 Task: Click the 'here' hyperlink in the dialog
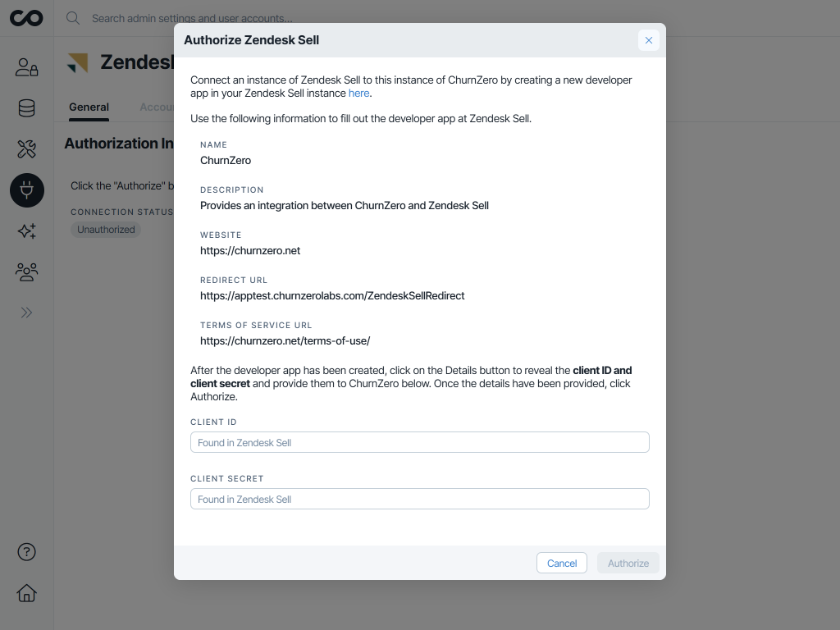click(x=358, y=93)
